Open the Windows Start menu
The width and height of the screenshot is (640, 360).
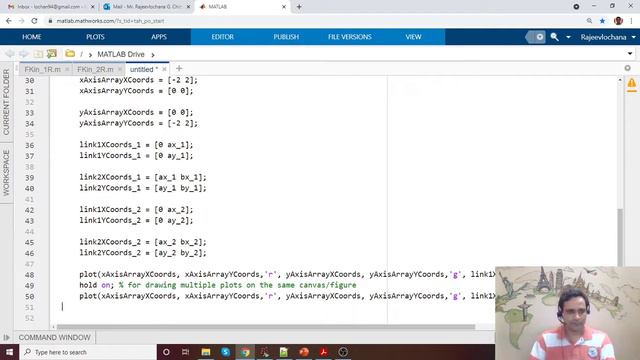point(9,352)
